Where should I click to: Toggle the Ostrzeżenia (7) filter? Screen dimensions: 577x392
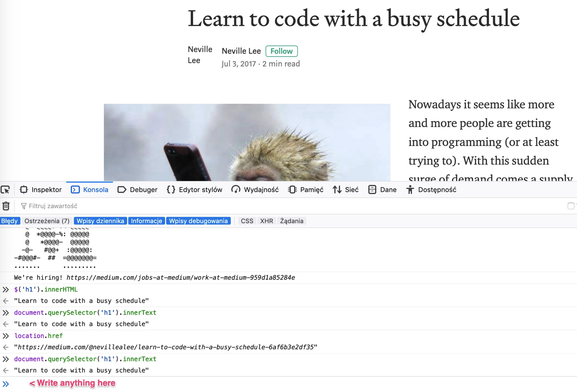47,221
